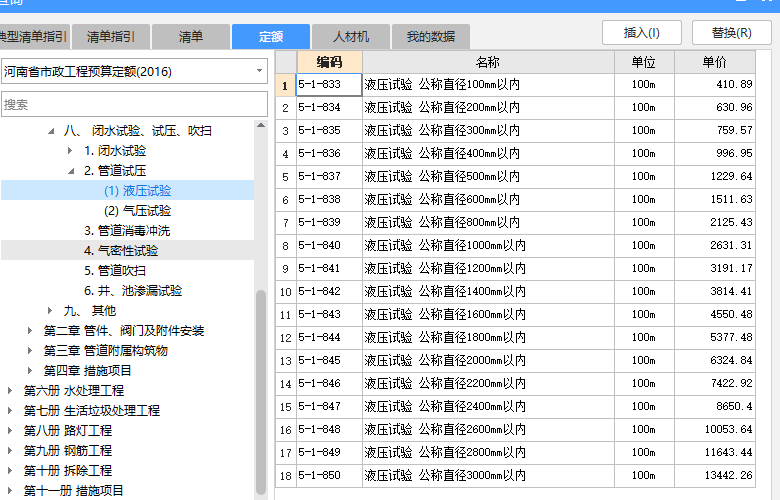The image size is (780, 500).
Task: Expand 第三章 管道附属构筑物 node
Action: (30, 350)
